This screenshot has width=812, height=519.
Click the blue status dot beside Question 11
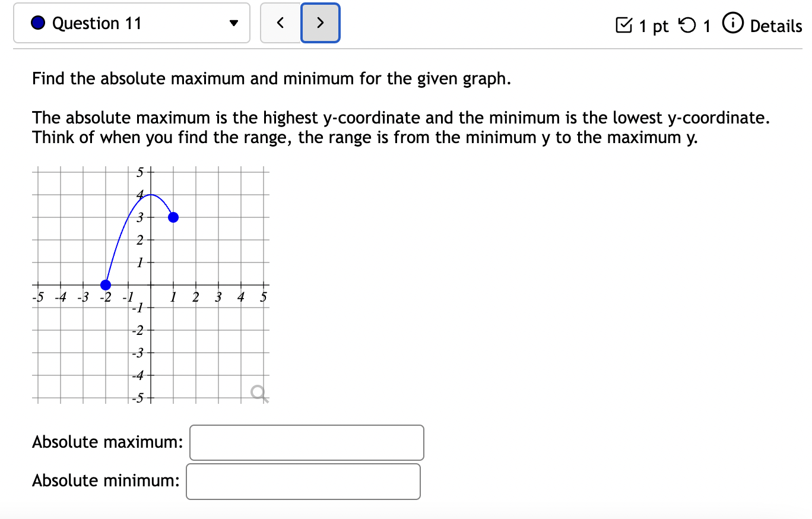coord(37,23)
